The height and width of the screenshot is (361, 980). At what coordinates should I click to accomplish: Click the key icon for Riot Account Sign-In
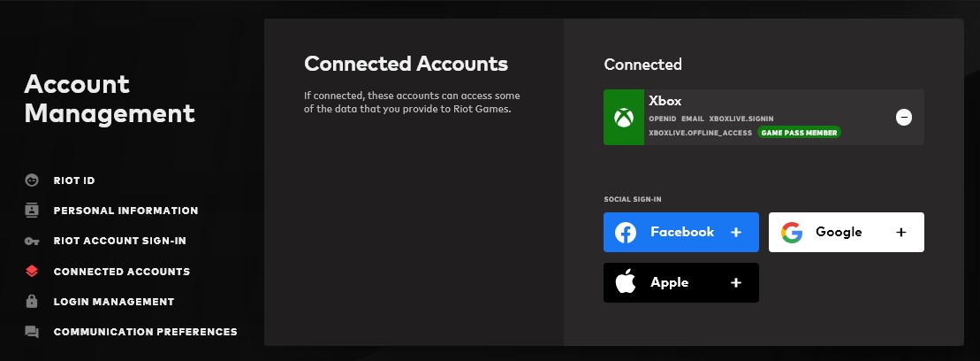click(32, 241)
